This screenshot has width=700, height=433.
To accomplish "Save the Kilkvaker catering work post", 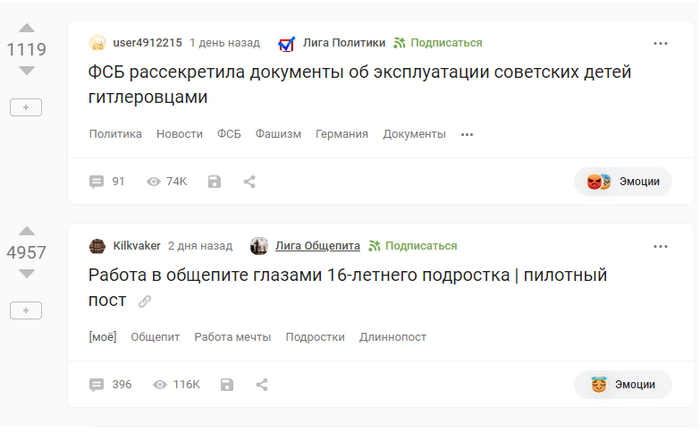I will coord(227,384).
